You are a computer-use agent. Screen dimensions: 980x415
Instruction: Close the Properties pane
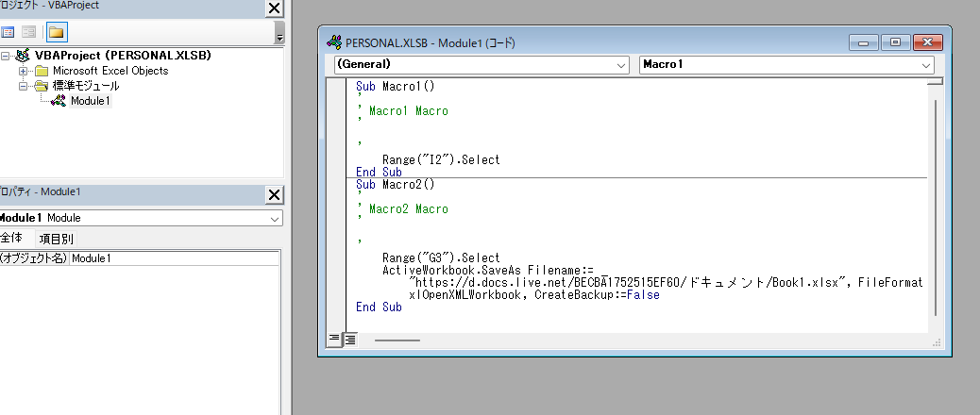click(274, 195)
